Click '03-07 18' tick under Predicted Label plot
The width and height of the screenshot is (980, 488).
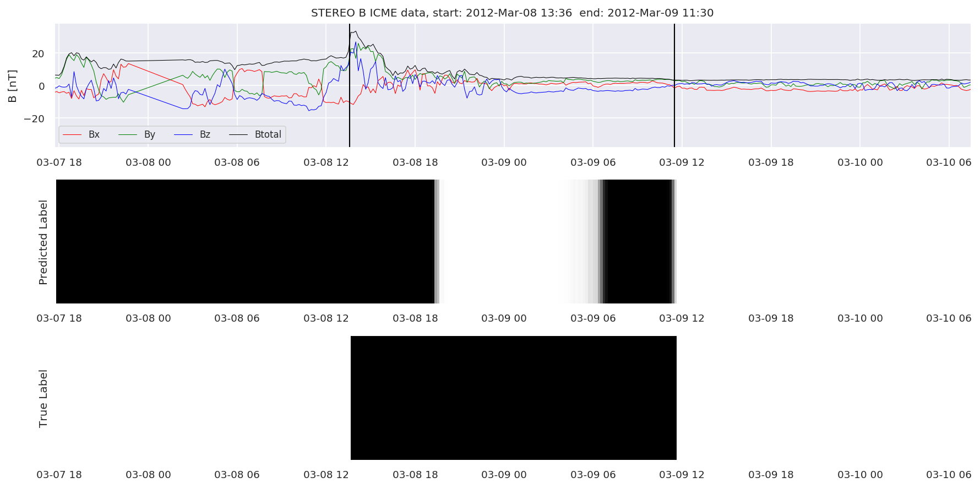(x=59, y=318)
